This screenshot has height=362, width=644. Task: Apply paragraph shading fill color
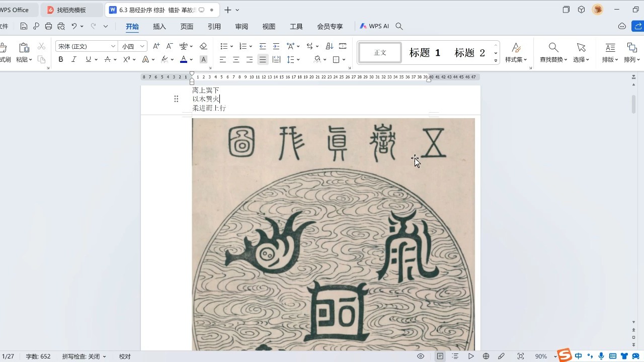coord(317,59)
